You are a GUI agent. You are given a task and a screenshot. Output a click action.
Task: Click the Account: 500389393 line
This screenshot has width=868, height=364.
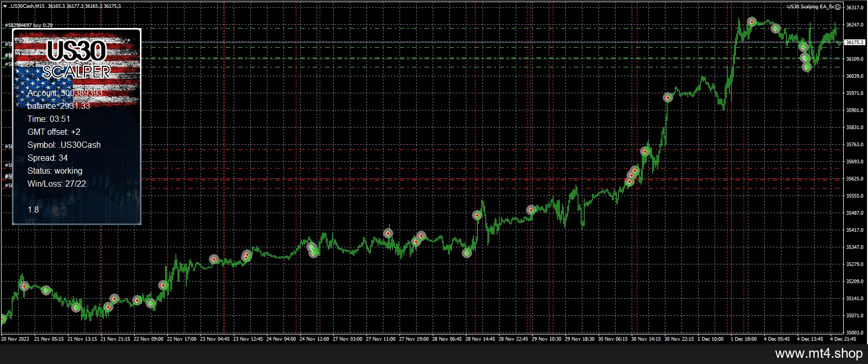(x=65, y=93)
